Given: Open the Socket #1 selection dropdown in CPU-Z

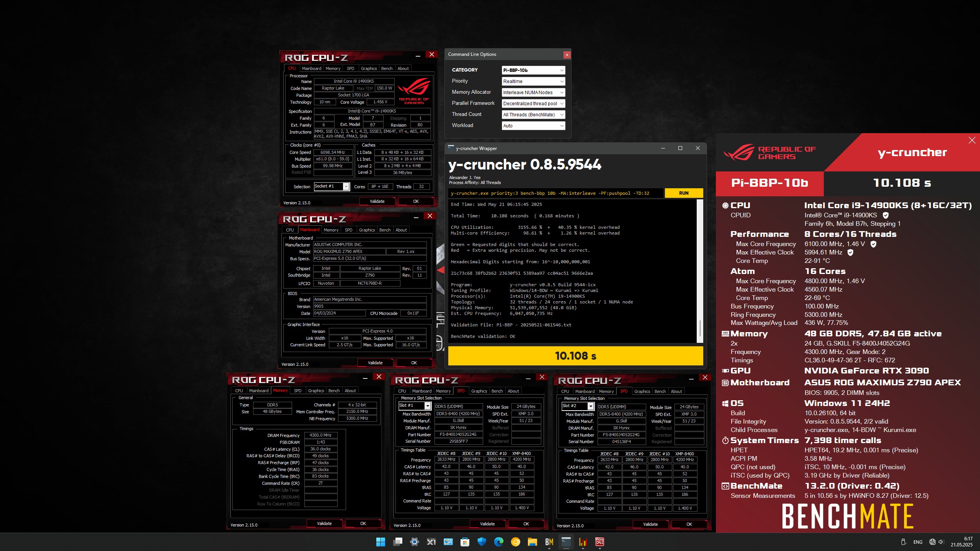Looking at the screenshot, I should click(332, 186).
